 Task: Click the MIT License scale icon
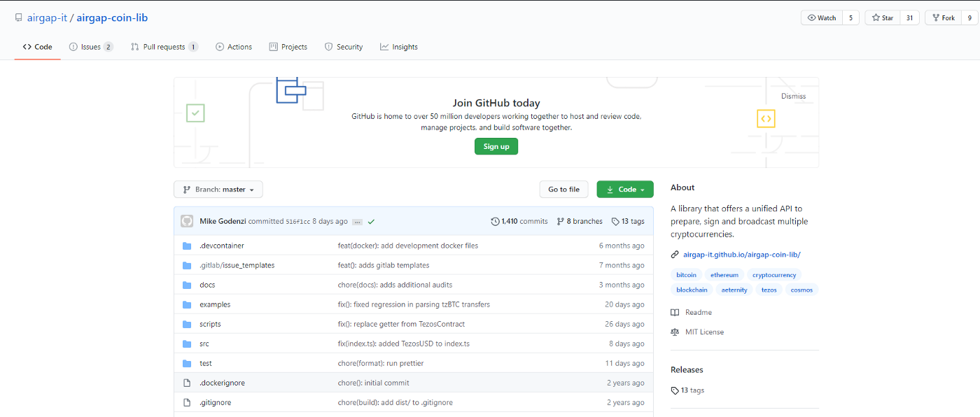pos(675,332)
